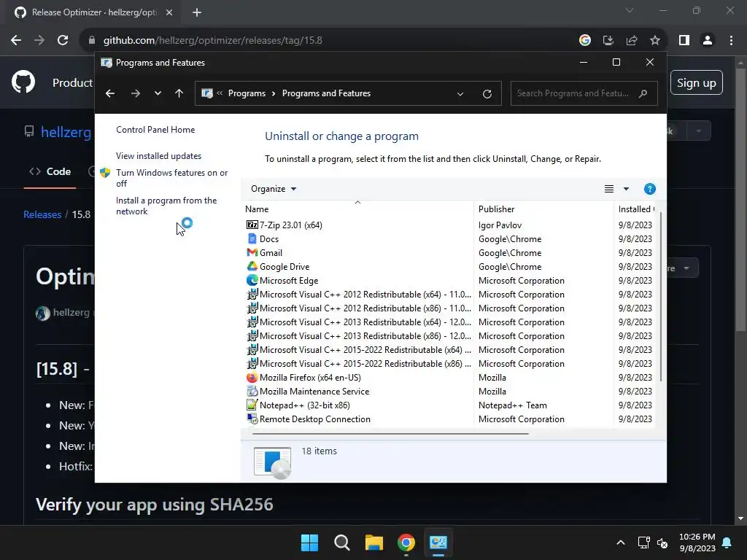Click the Visual C++ 2012 x64 installer icon
The width and height of the screenshot is (747, 560).
[252, 295]
